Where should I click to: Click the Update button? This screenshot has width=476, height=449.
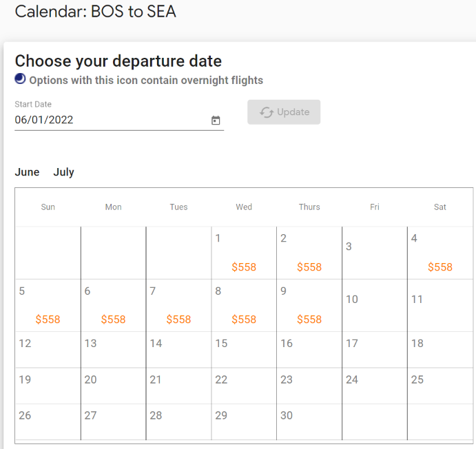(284, 112)
